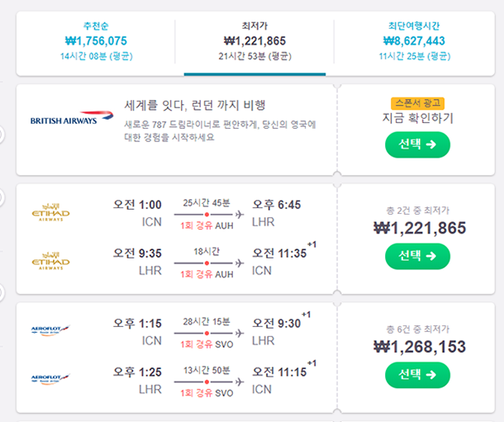The width and height of the screenshot is (504, 422).
Task: Click the 선택 button in the British Airways ad
Action: pos(417,145)
